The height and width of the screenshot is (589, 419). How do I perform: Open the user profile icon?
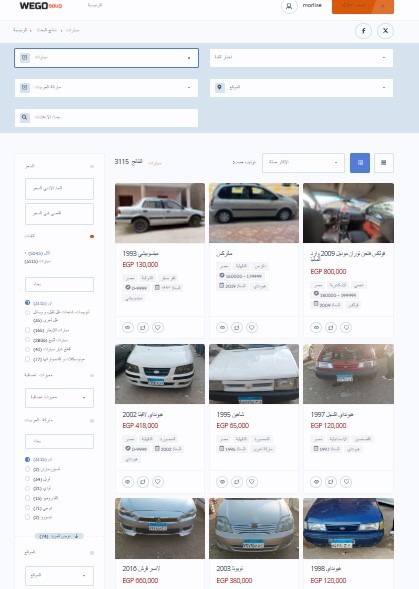pos(289,6)
